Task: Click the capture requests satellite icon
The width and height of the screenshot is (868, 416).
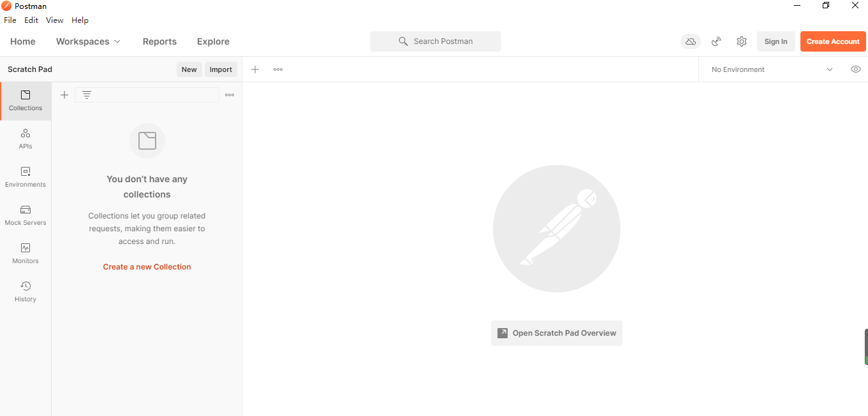Action: click(x=717, y=41)
